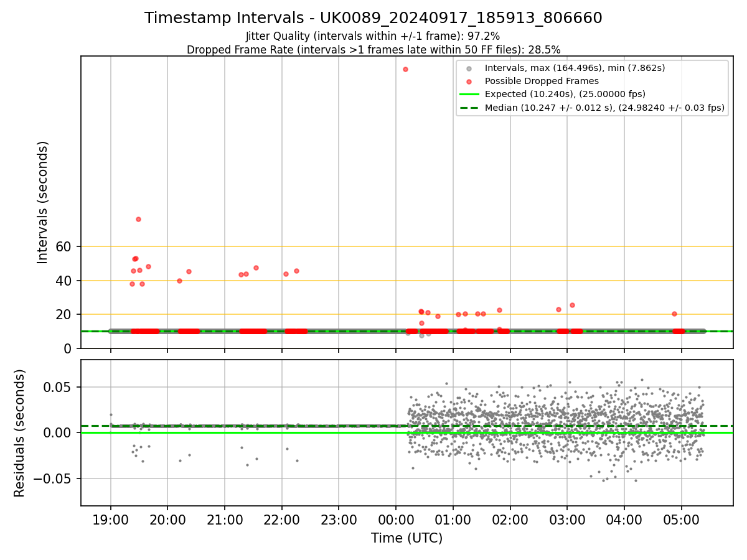Click the "03:00" x-axis tick label
Screen dimensions: 747x560
click(x=567, y=518)
